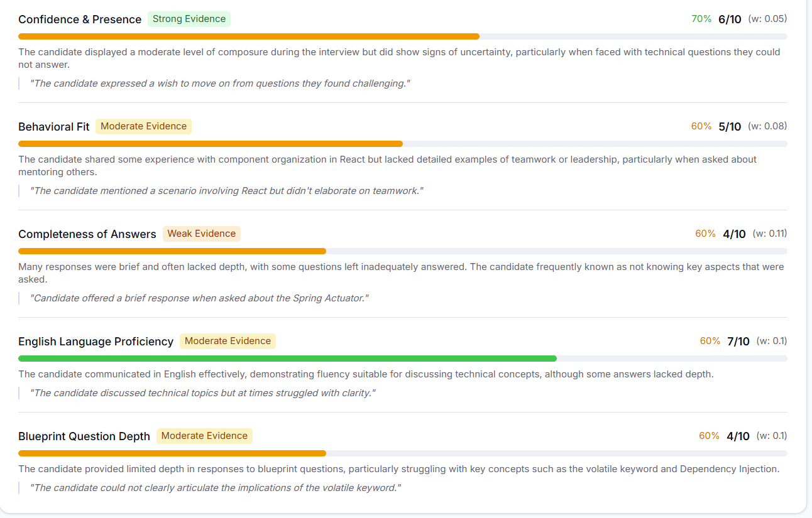Click the Spring Actuator quote text
The width and height of the screenshot is (812, 518).
(199, 298)
